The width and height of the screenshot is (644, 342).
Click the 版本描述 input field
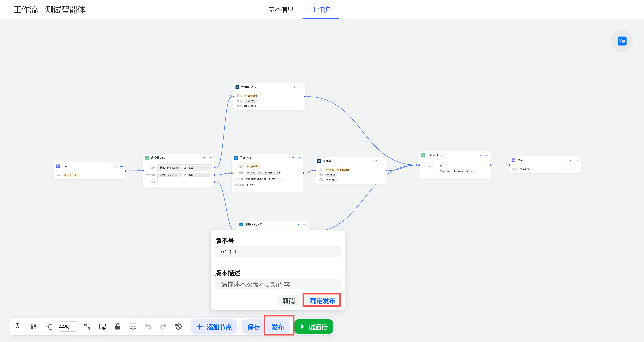coord(277,284)
